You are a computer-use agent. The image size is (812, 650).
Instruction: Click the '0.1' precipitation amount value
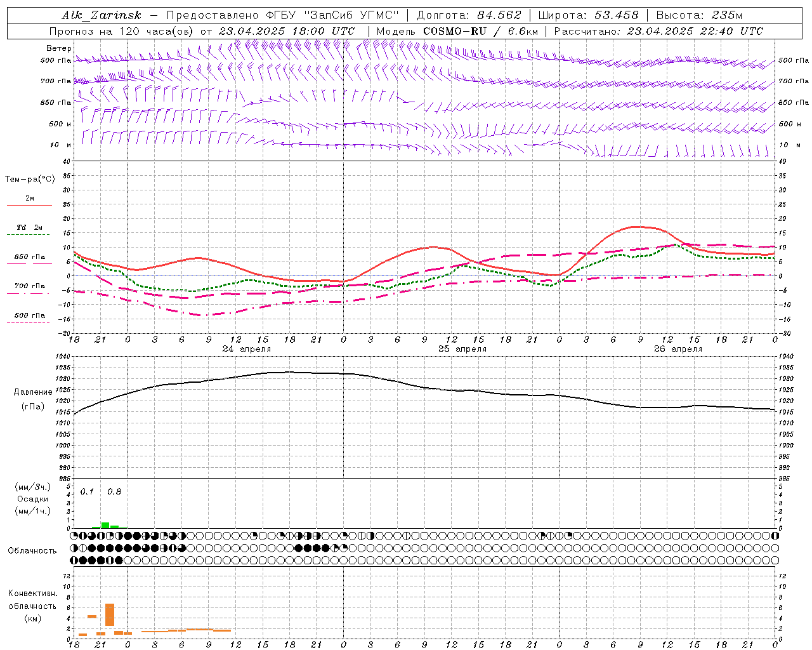click(x=87, y=492)
